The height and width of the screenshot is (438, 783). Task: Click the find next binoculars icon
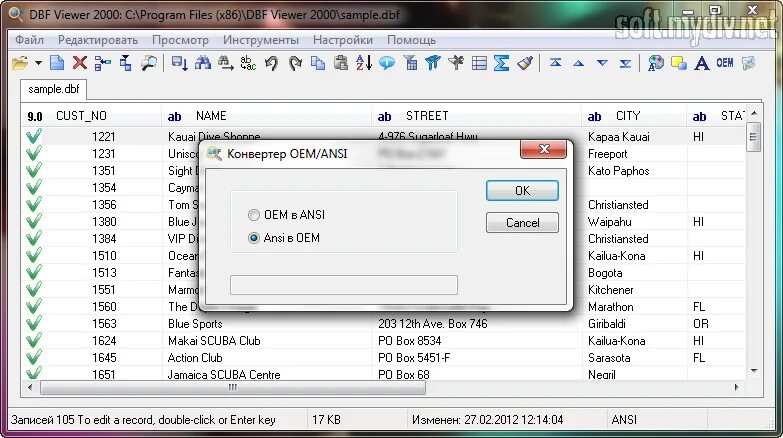226,63
